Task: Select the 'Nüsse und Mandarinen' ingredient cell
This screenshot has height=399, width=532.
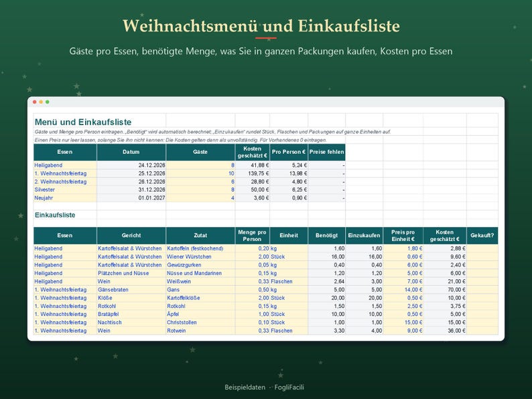Action: (200, 273)
